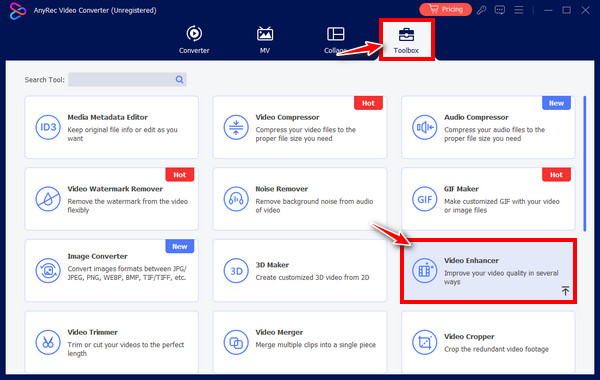Viewport: 600px width, 380px height.
Task: Open the Collage tab
Action: (336, 39)
